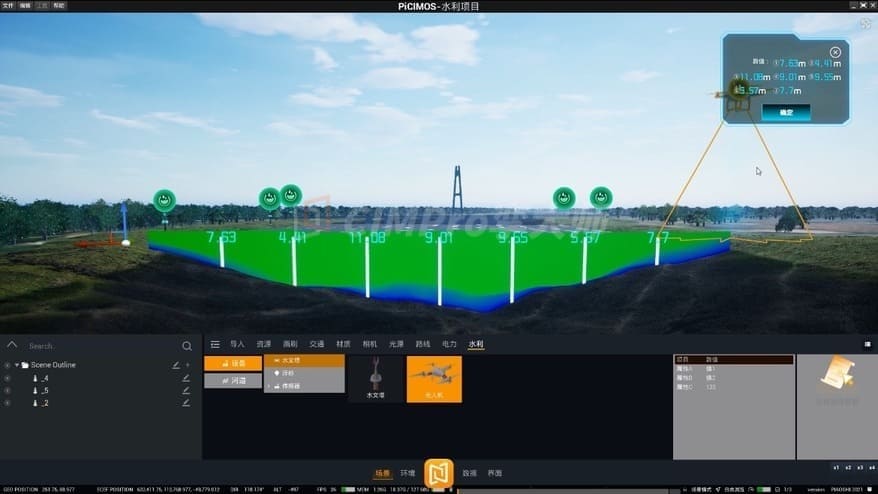878x494 pixels.
Task: Switch to the 电力 tab
Action: [x=449, y=344]
